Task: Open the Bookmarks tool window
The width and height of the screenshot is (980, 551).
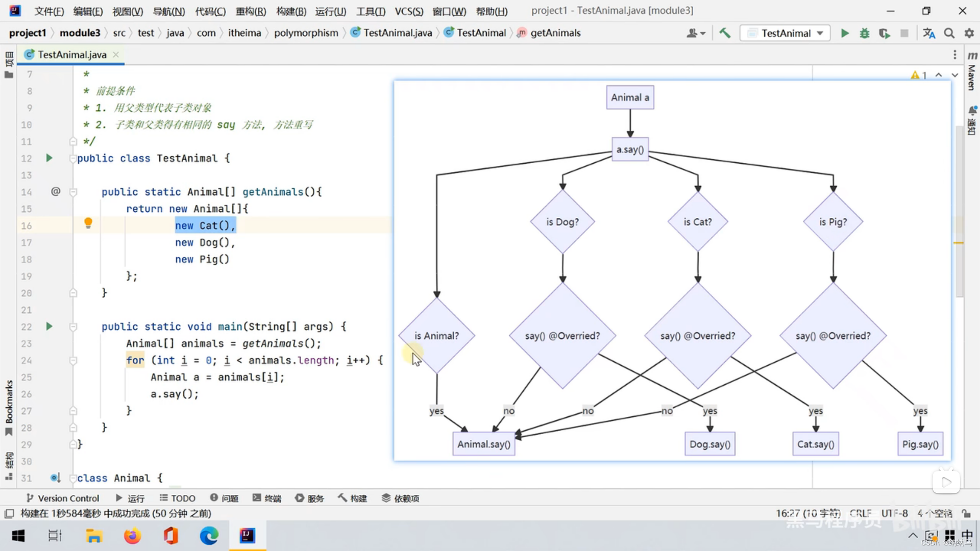Action: (x=9, y=408)
